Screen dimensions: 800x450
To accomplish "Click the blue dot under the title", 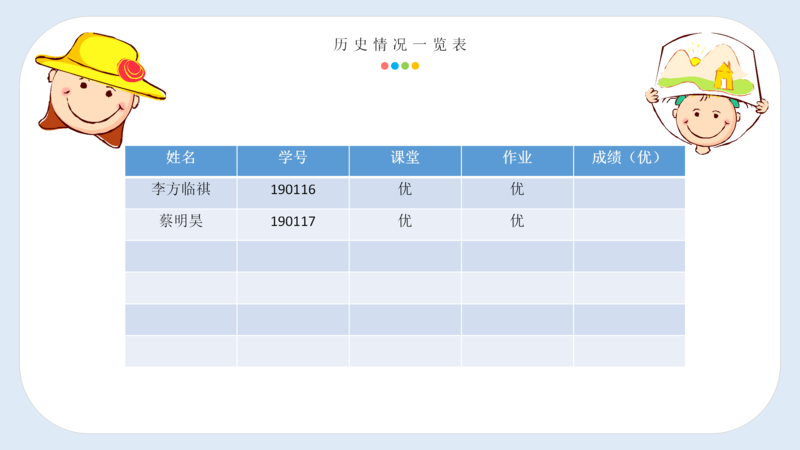I will 395,66.
